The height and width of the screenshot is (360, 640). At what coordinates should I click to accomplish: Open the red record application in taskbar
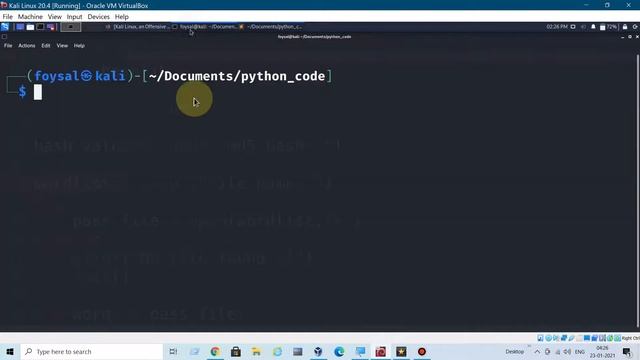pos(422,351)
